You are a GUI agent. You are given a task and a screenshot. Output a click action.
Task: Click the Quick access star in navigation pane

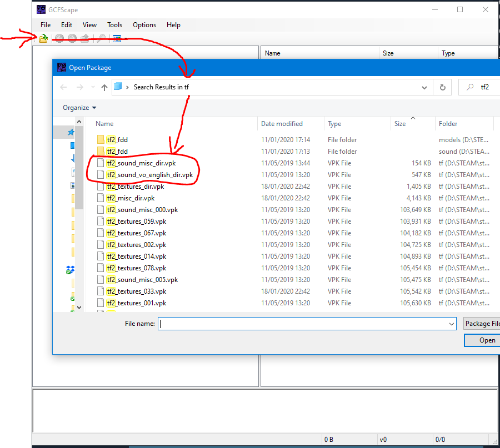point(71,132)
